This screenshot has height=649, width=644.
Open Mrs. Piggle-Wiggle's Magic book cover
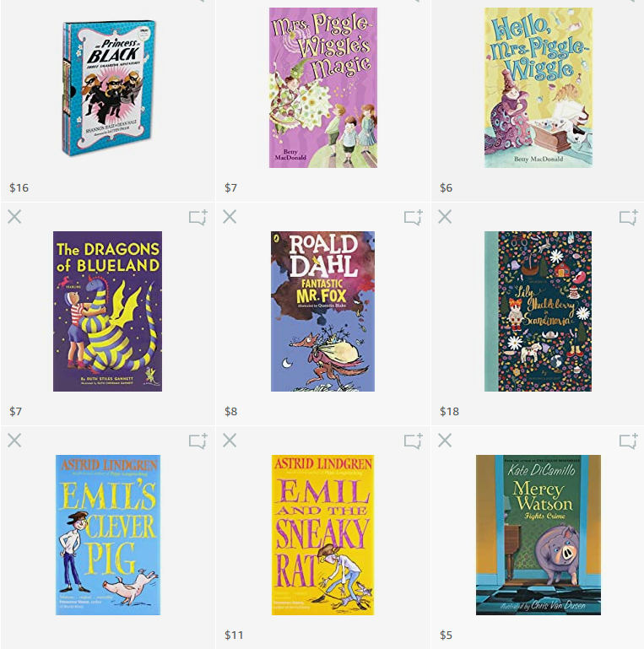323,88
